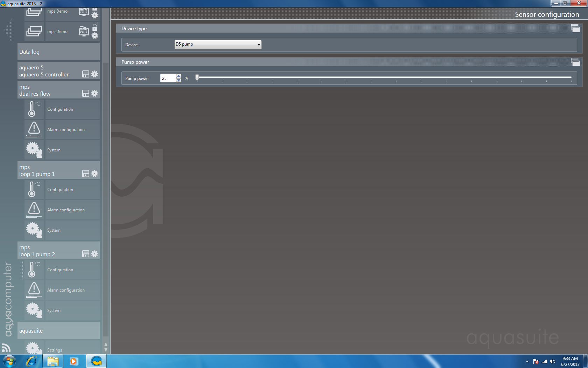Click the far right end of Pump power slider
588x368 pixels.
[x=571, y=77]
